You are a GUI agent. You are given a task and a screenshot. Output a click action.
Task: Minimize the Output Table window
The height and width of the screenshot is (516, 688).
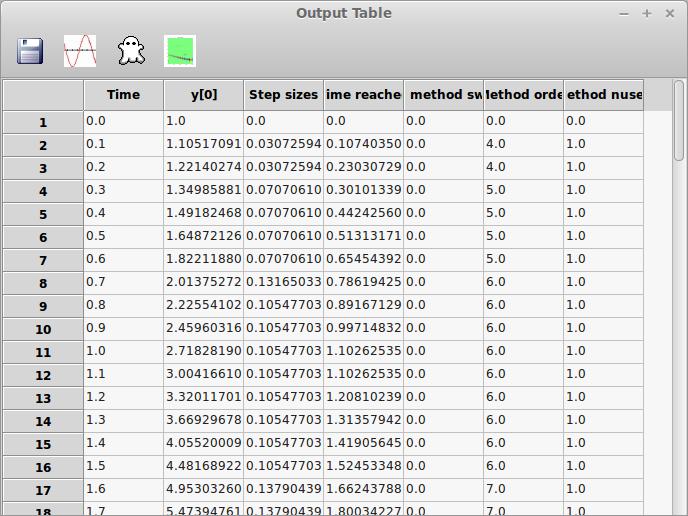(624, 13)
